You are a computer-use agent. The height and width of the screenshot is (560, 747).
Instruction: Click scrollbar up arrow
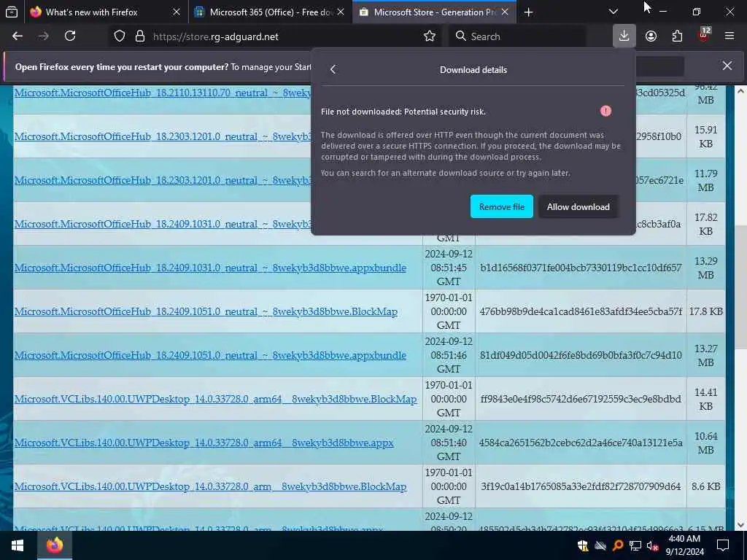pyautogui.click(x=740, y=91)
